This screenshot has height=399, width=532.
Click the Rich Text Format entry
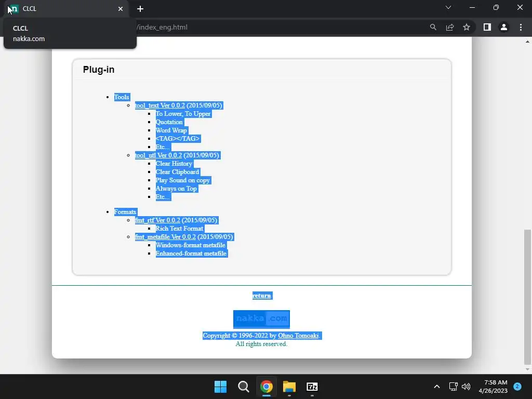point(179,229)
